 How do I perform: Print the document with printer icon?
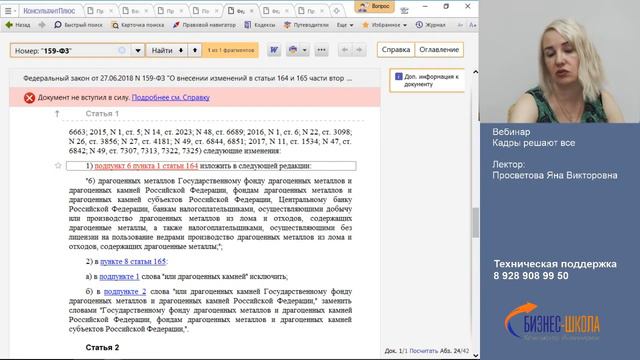(x=293, y=50)
